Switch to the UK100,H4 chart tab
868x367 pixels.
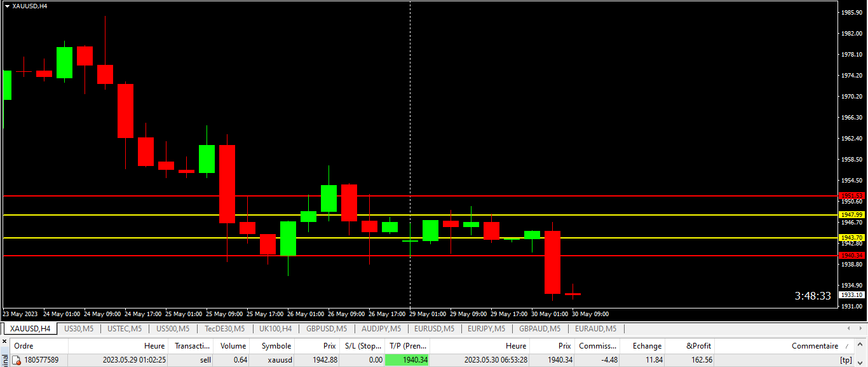click(276, 329)
